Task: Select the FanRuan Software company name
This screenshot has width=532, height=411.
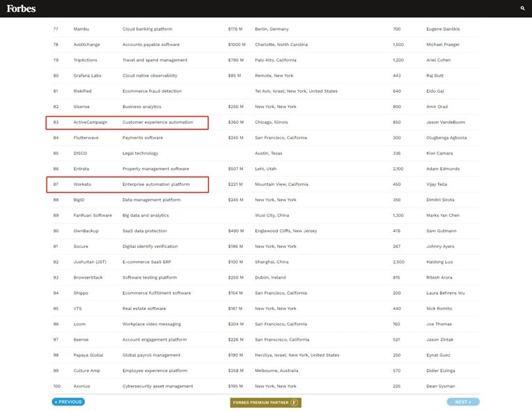Action: 93,215
